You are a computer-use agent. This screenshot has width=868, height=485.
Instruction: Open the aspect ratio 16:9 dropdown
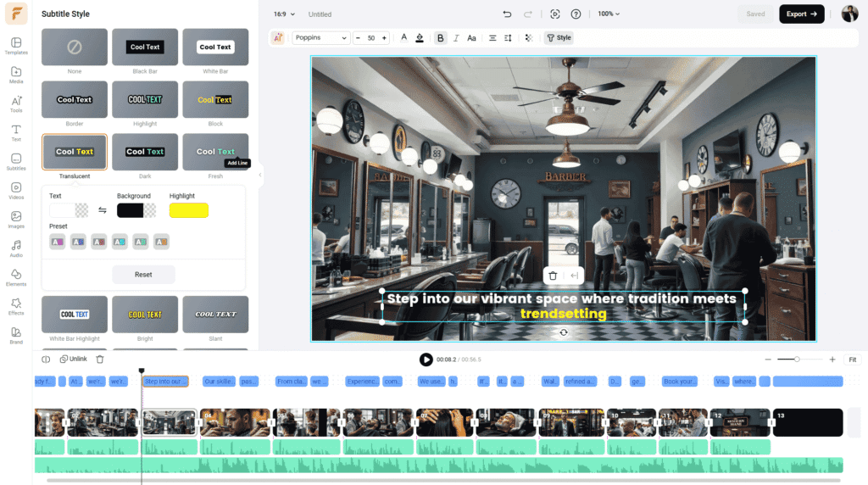click(x=284, y=14)
